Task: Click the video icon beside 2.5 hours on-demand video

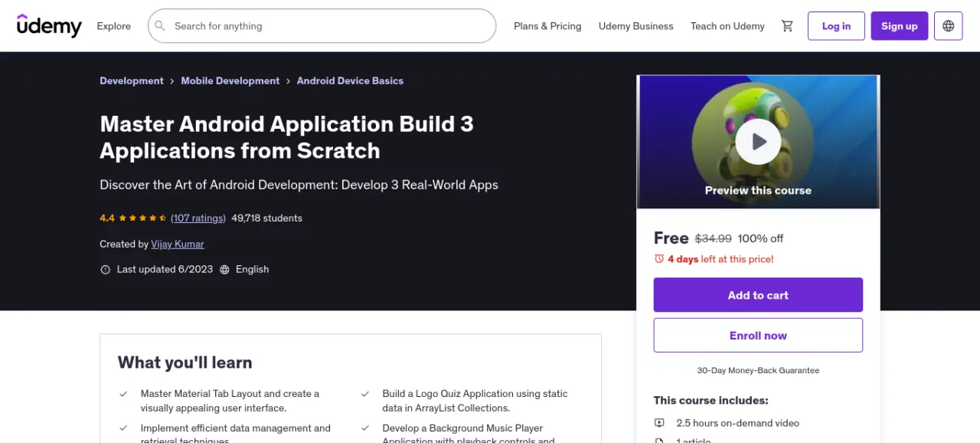Action: pos(659,423)
